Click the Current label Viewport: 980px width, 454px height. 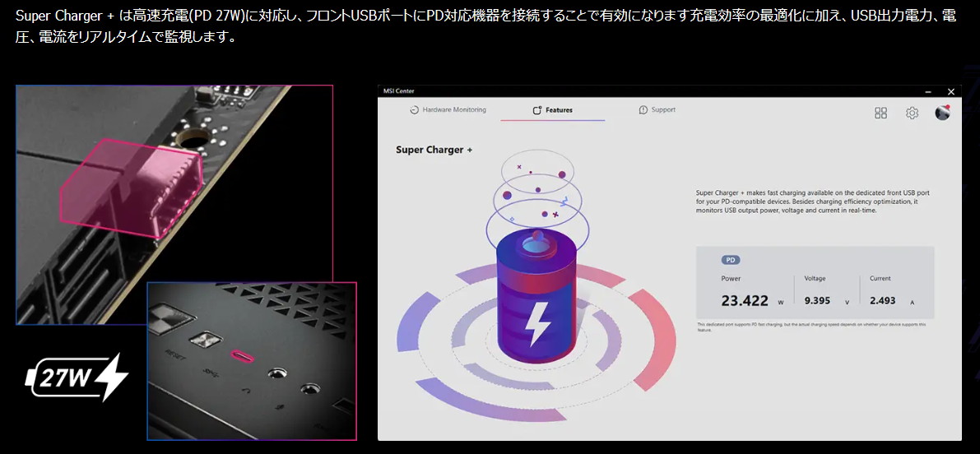click(880, 279)
